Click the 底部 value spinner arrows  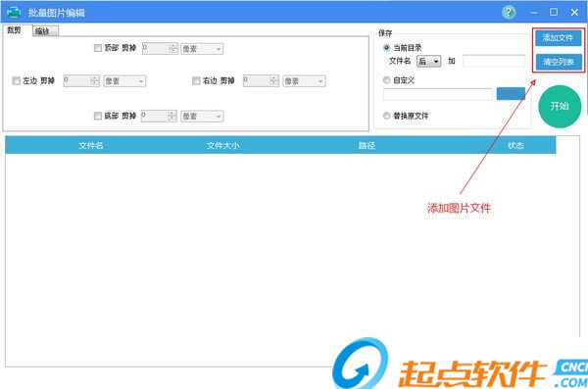pos(171,116)
